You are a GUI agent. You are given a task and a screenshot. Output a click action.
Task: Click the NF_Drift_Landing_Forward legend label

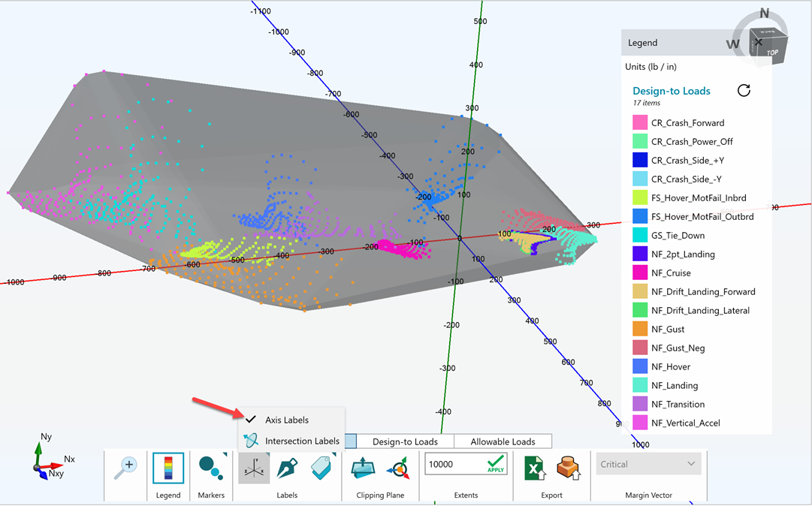tap(703, 291)
